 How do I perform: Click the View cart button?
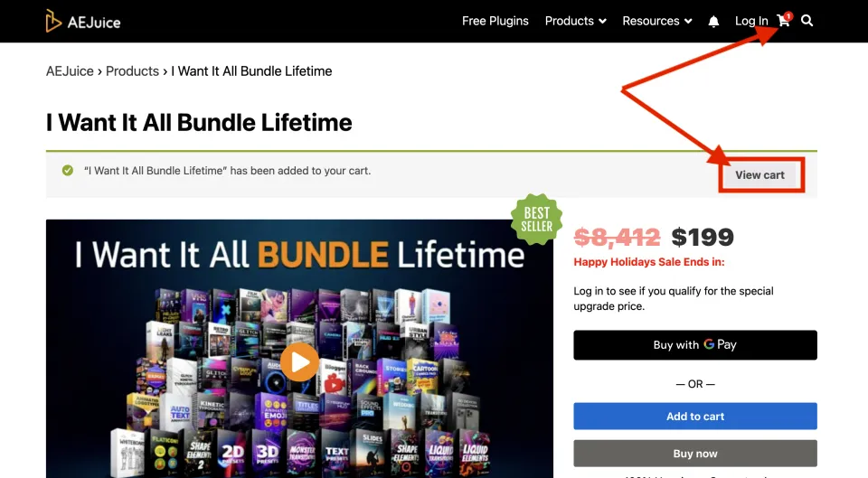pyautogui.click(x=759, y=174)
